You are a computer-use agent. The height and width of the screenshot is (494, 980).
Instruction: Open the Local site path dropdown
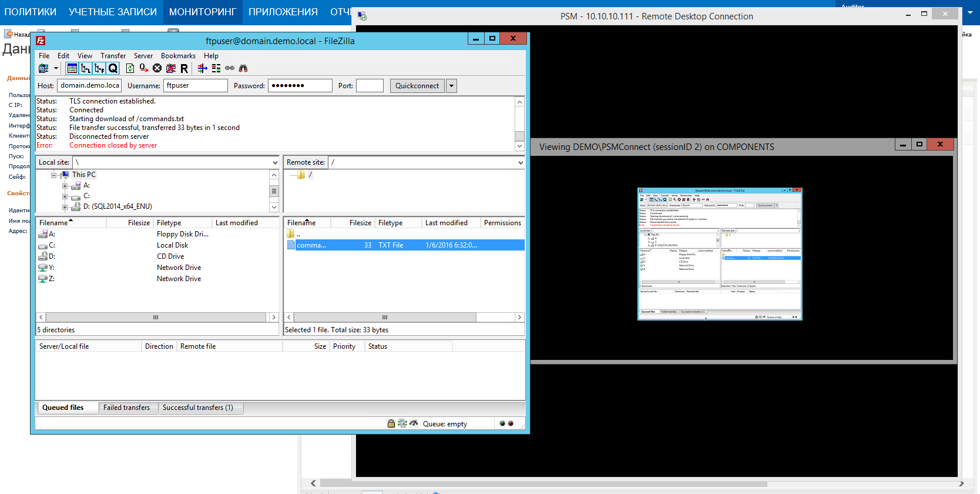pyautogui.click(x=274, y=163)
